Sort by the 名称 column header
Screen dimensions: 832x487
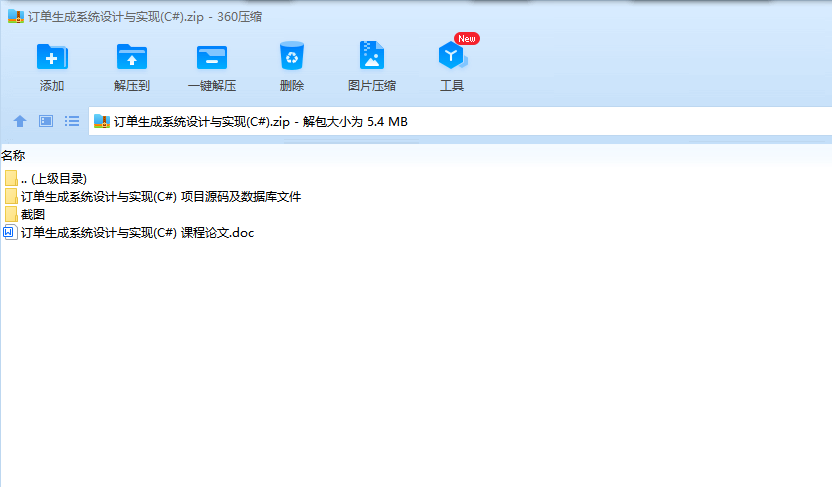point(13,155)
